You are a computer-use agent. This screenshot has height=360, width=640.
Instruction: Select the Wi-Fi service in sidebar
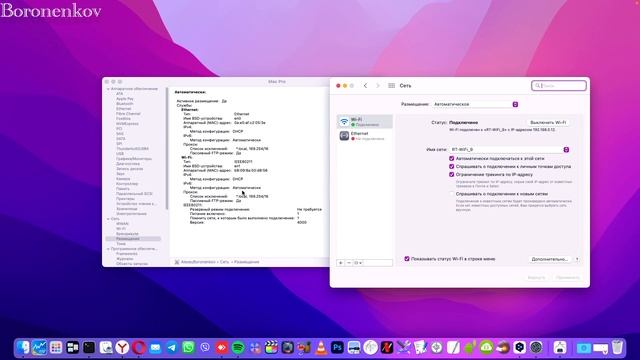tap(364, 122)
